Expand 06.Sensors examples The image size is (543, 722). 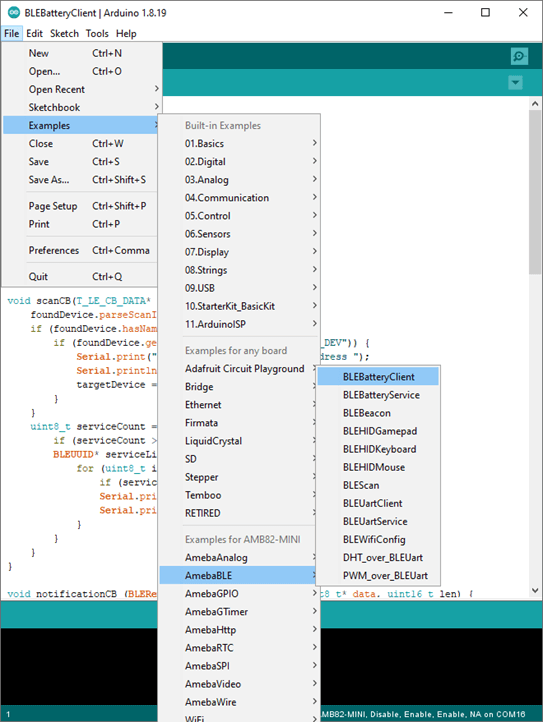click(x=239, y=234)
